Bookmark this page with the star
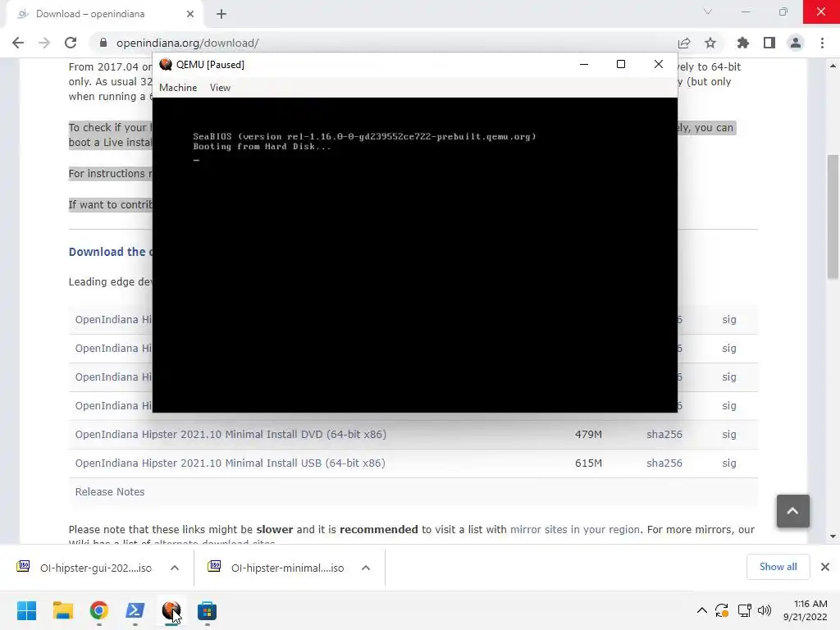 coord(710,43)
